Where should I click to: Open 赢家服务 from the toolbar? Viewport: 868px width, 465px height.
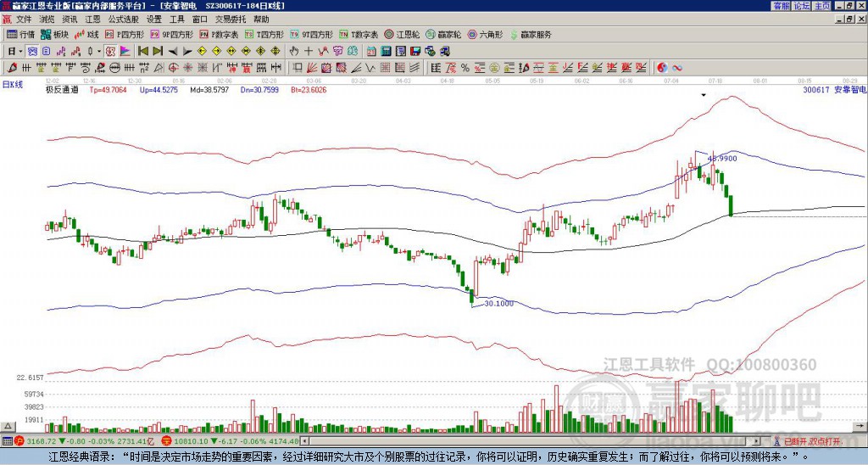pos(531,34)
